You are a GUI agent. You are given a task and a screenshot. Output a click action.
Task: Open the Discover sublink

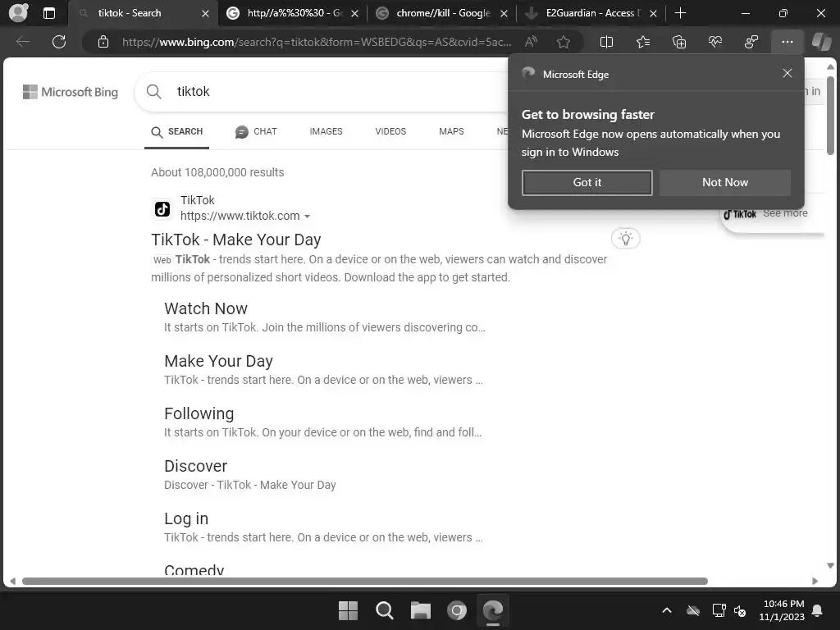195,466
